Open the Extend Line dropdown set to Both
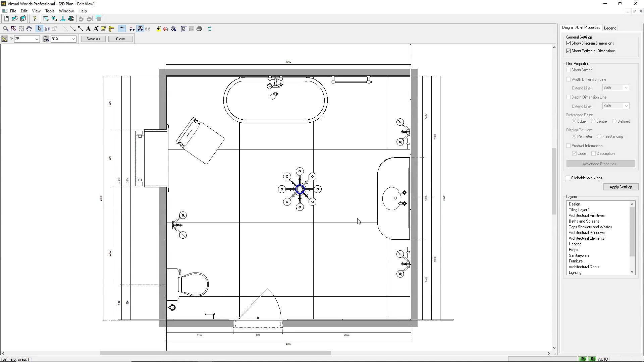The height and width of the screenshot is (362, 644). tap(627, 87)
